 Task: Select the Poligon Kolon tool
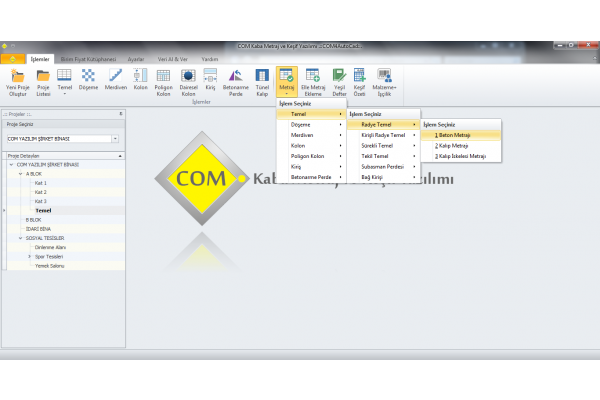pyautogui.click(x=163, y=82)
